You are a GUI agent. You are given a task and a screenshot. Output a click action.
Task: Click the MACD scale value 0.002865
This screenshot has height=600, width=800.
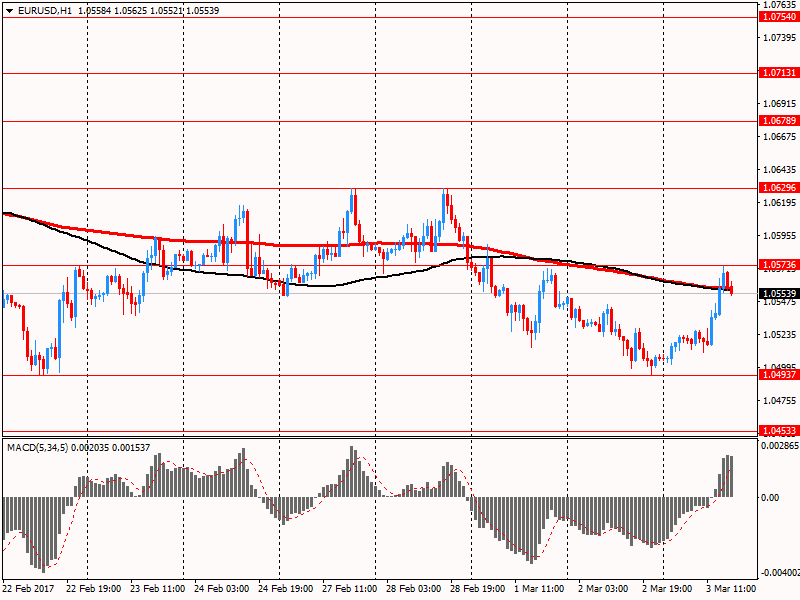point(780,446)
